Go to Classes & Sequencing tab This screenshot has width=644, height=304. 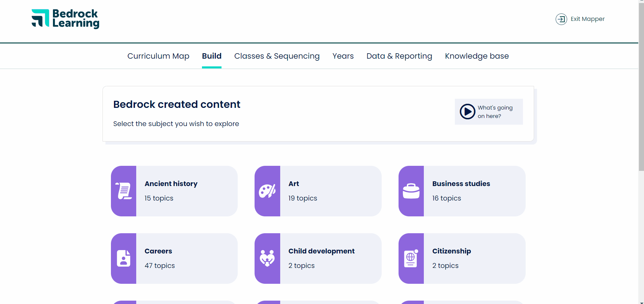(x=277, y=56)
